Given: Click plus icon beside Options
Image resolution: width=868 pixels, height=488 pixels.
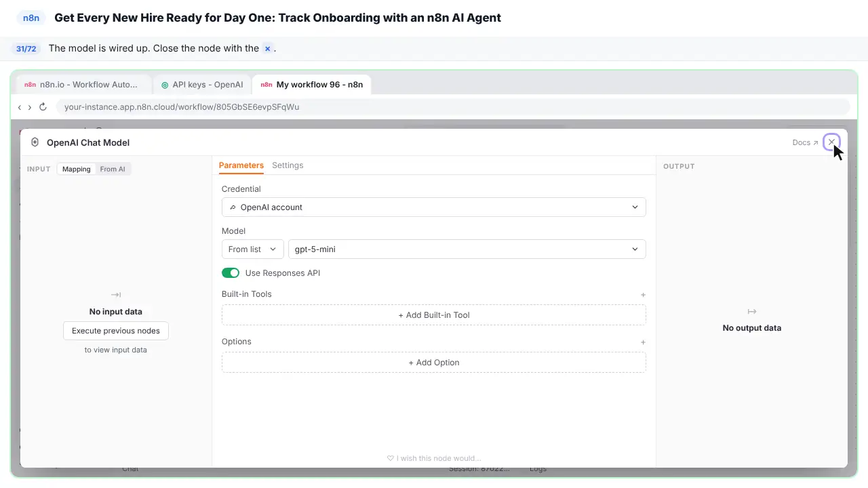Looking at the screenshot, I should (x=643, y=342).
